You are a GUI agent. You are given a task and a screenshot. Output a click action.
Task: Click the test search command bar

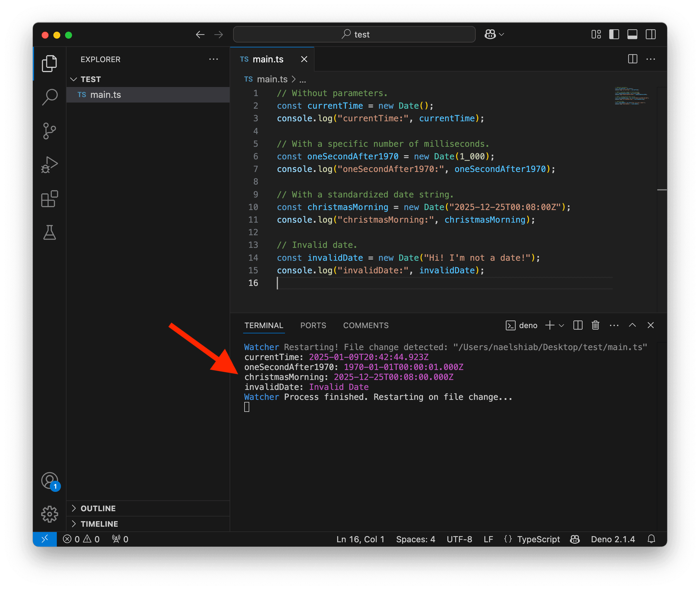tap(354, 35)
